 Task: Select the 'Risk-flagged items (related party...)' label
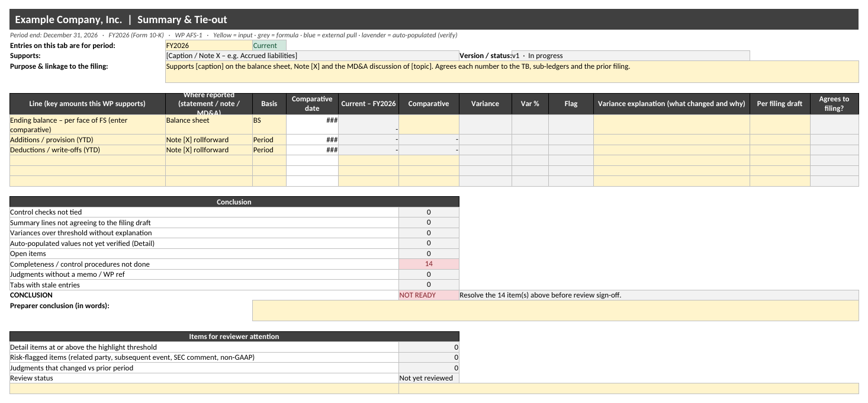point(204,357)
